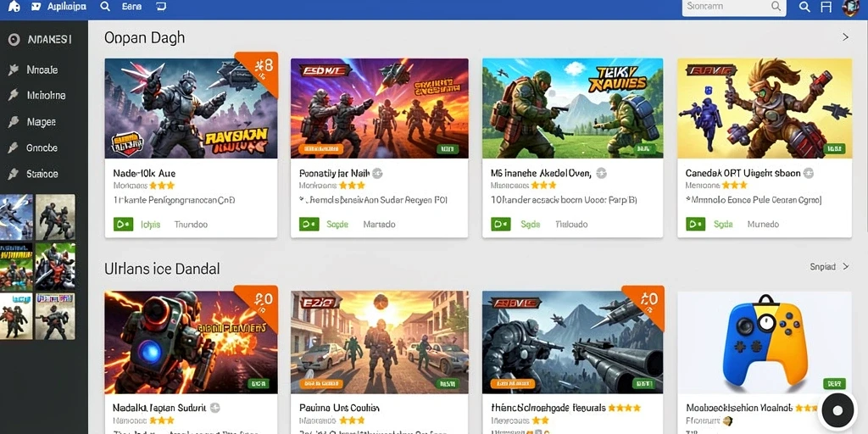Open the user avatar at top right
The image size is (868, 434).
tap(850, 7)
